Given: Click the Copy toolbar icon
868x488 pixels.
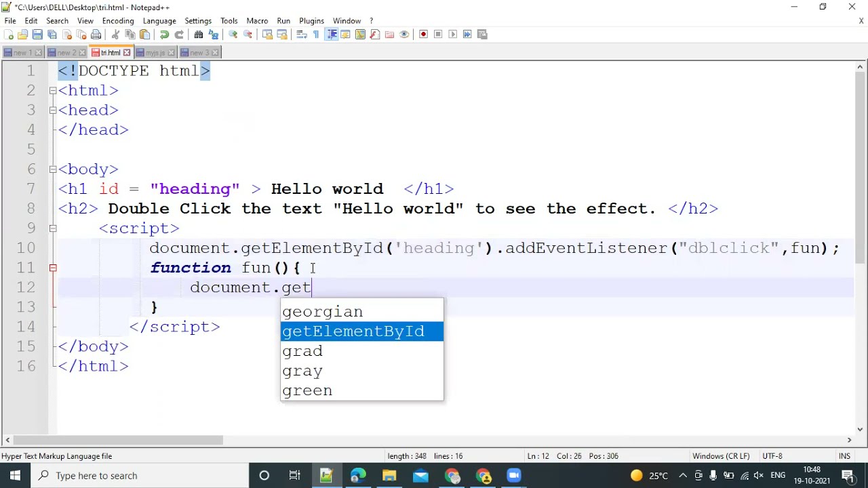Looking at the screenshot, I should click(x=130, y=35).
